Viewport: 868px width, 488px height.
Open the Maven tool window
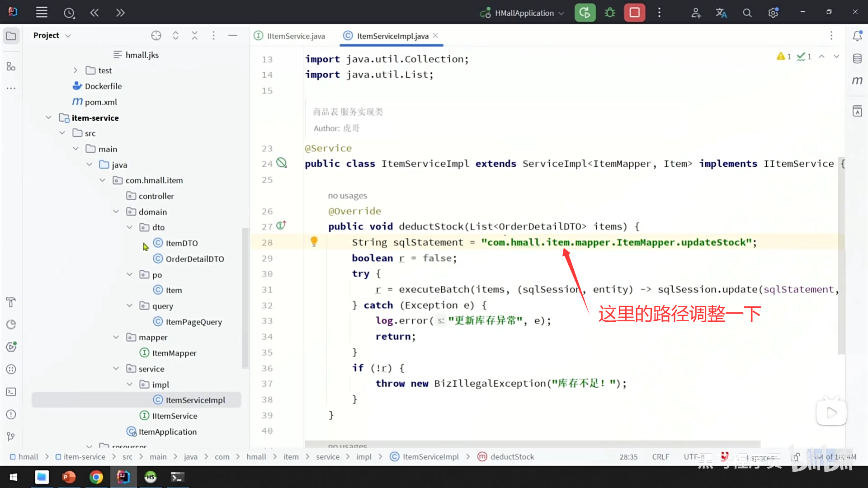pos(857,80)
